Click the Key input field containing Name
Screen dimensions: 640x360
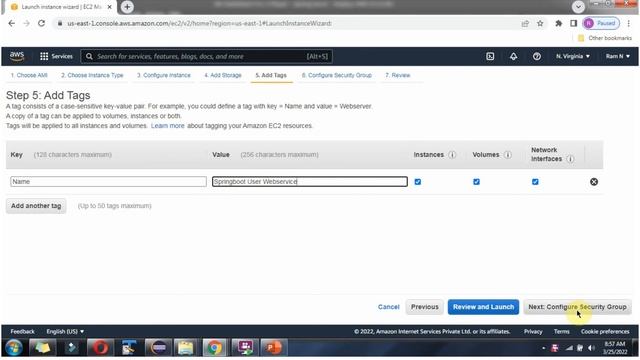(108, 182)
